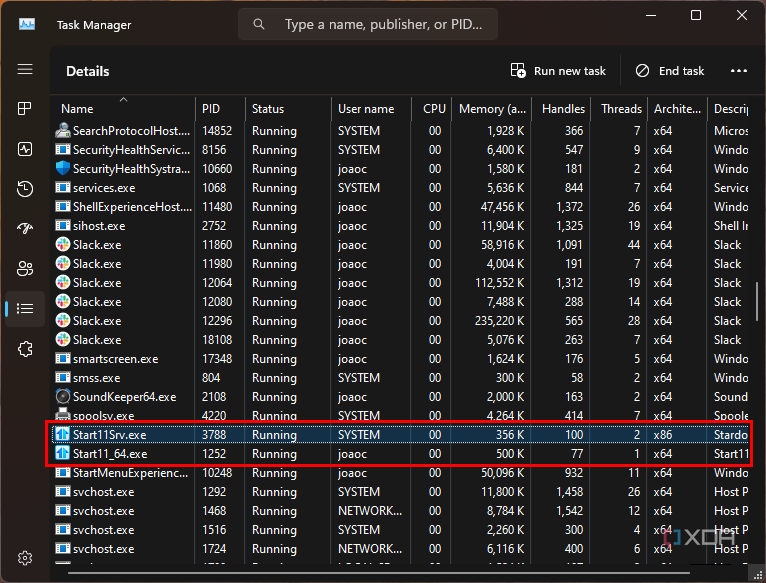Click the sihost.exe process icon
This screenshot has height=583, width=766.
click(x=63, y=226)
